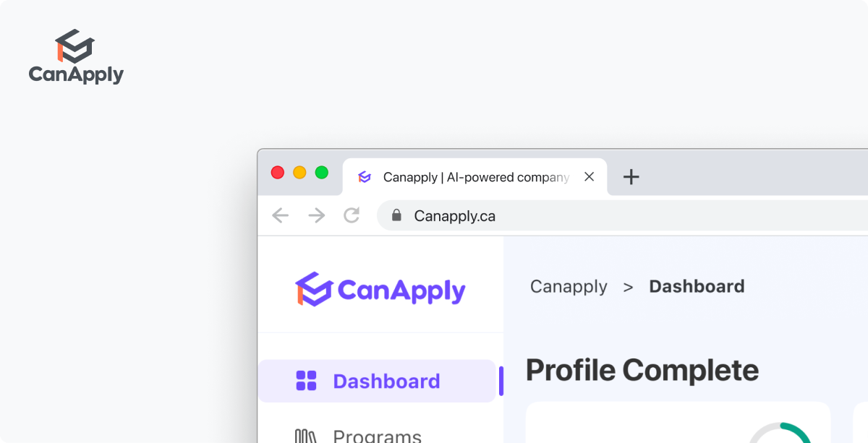
Task: Click the CanApply favicon on the browser tab
Action: pyautogui.click(x=363, y=176)
